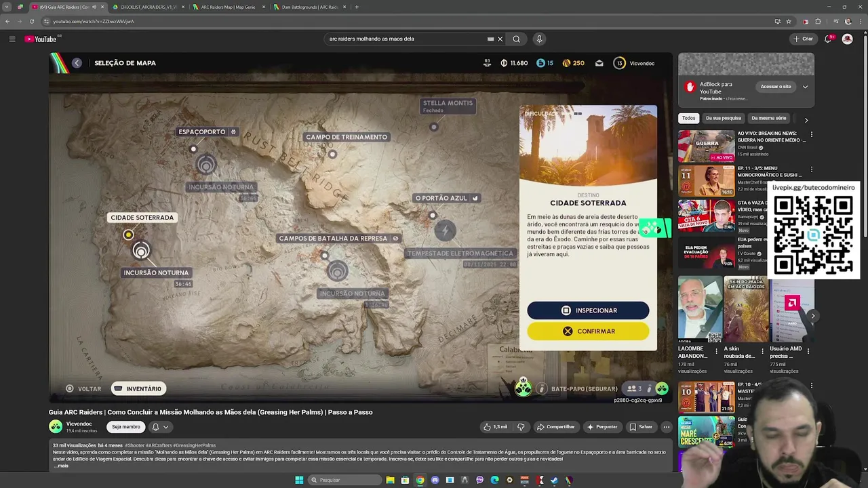This screenshot has height=488, width=868.
Task: Click the Compartilhar share button
Action: click(x=555, y=427)
